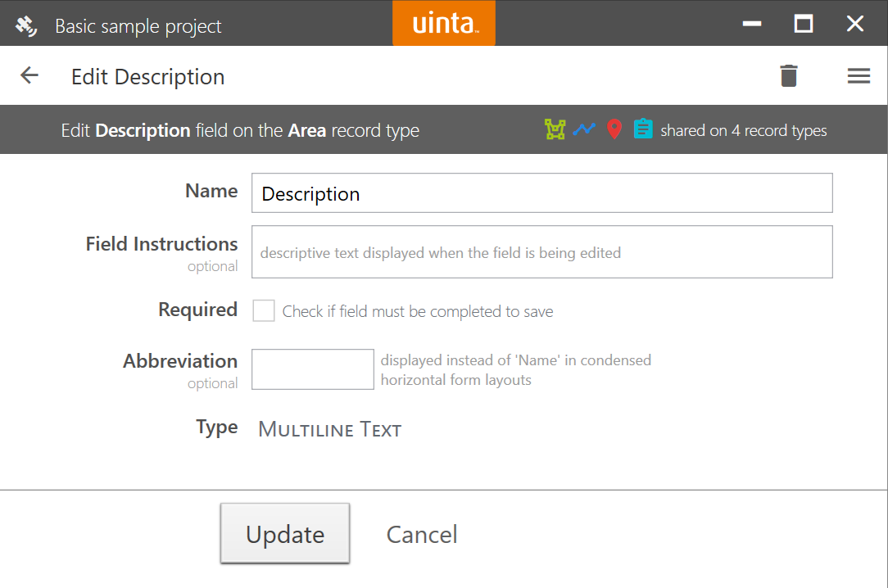Minimize the uinta window
The width and height of the screenshot is (888, 588).
[x=752, y=24]
